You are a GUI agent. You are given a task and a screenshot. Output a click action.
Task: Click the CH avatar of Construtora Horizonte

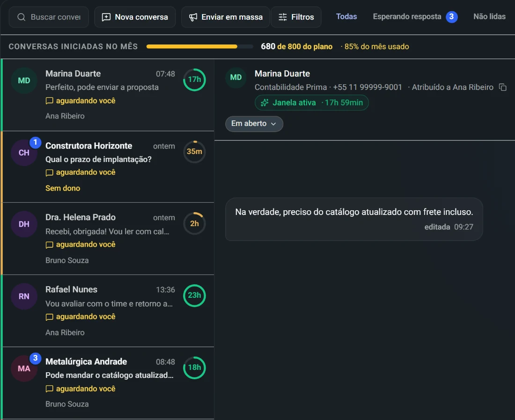pos(24,153)
